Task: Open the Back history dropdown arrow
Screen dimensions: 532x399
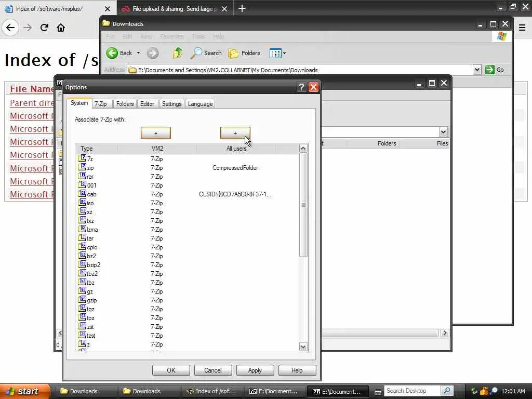Action: tap(138, 53)
